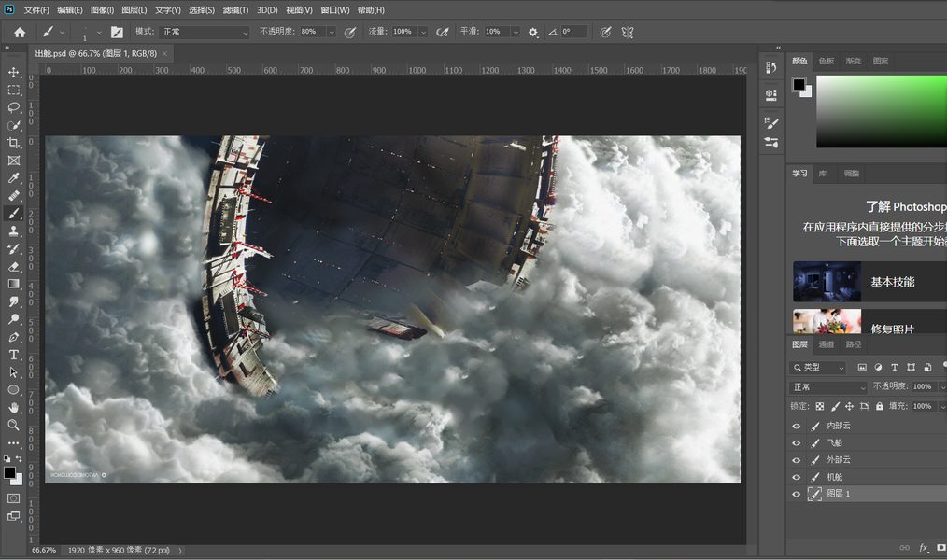
Task: Select the Move tool
Action: click(14, 73)
